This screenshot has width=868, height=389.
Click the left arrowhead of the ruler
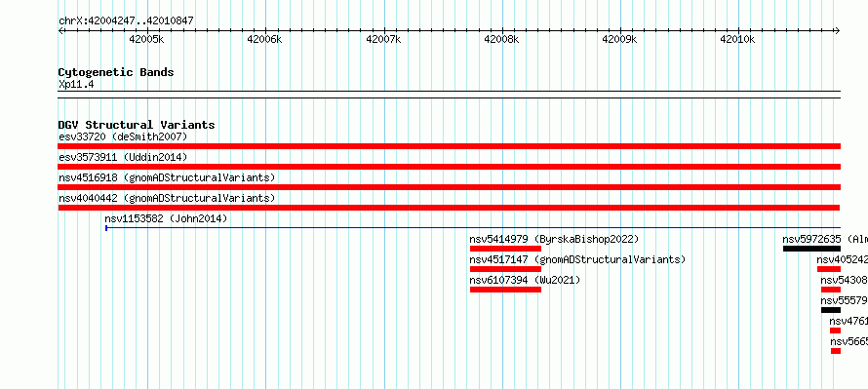tap(60, 31)
